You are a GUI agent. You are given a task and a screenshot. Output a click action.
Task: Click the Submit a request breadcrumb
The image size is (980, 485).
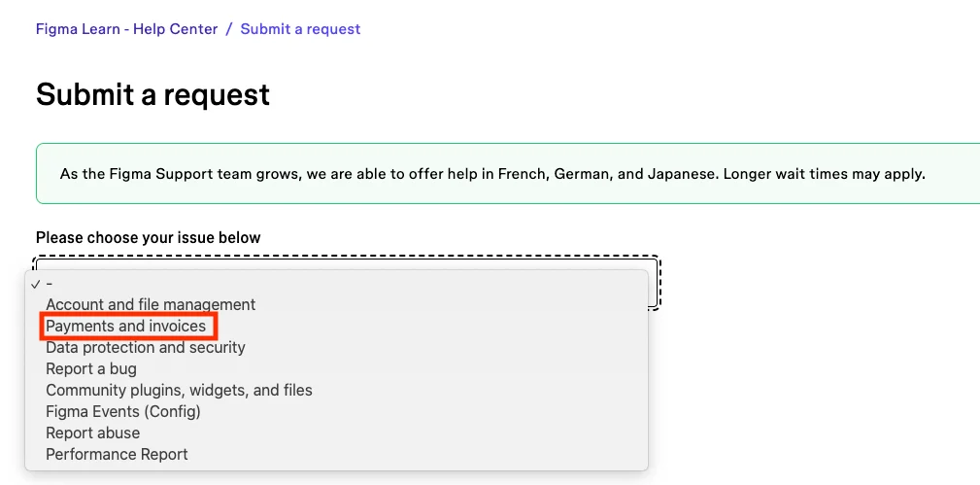tap(300, 29)
